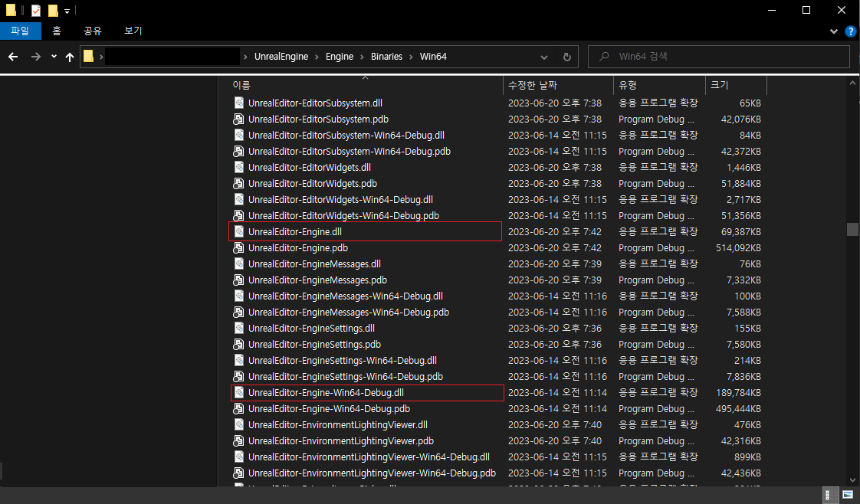Select UnrealEditor-EngineMessages-Win64-Debug.pdb file icon

tap(238, 312)
